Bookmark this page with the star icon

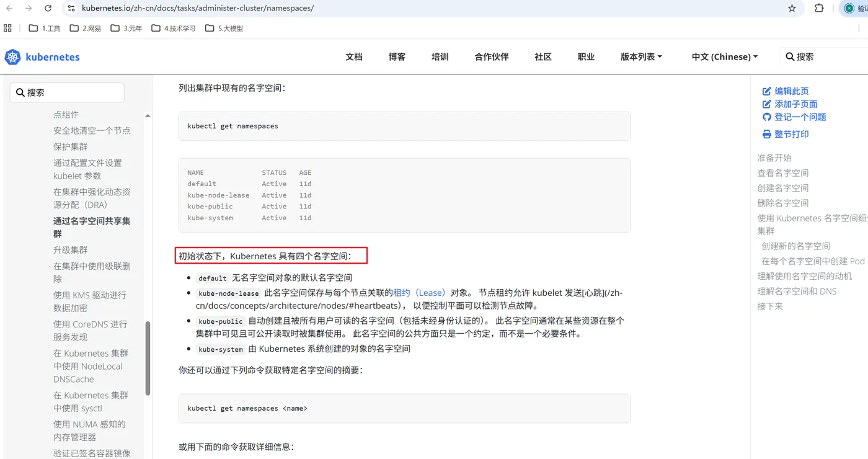click(792, 8)
